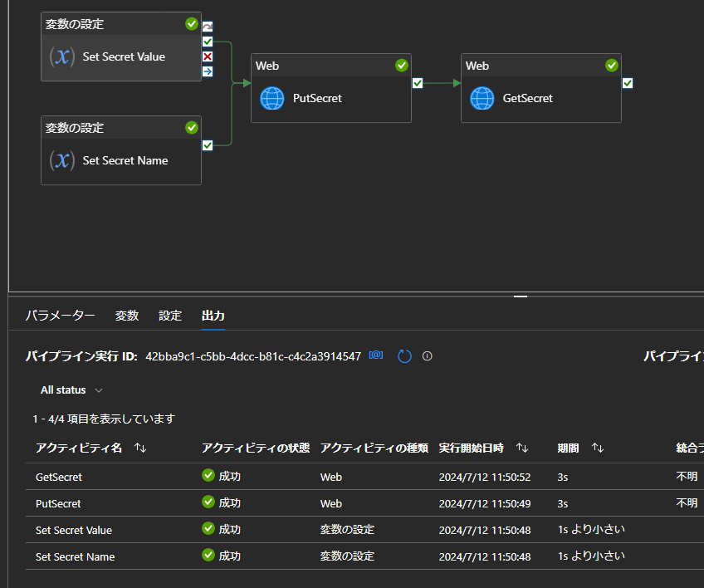Click the 1 - 4/4 項目を表示しています text
Image resolution: width=704 pixels, height=588 pixels.
point(104,419)
